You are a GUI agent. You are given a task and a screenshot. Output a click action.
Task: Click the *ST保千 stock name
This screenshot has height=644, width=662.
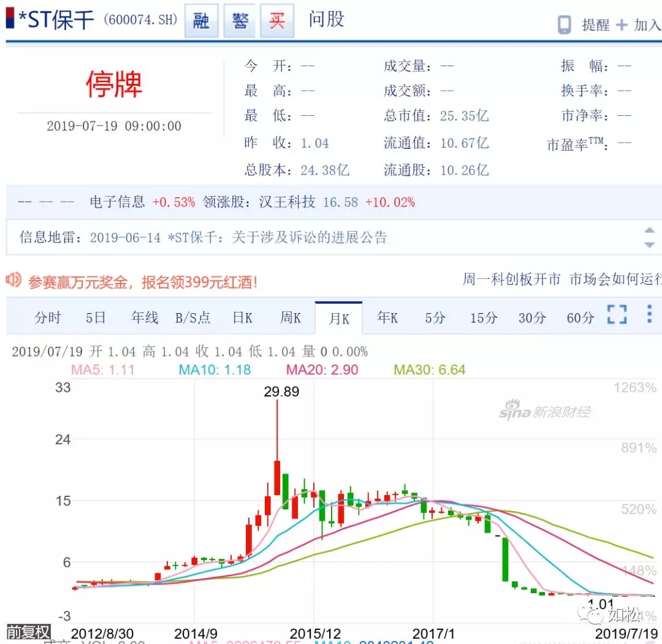point(56,20)
